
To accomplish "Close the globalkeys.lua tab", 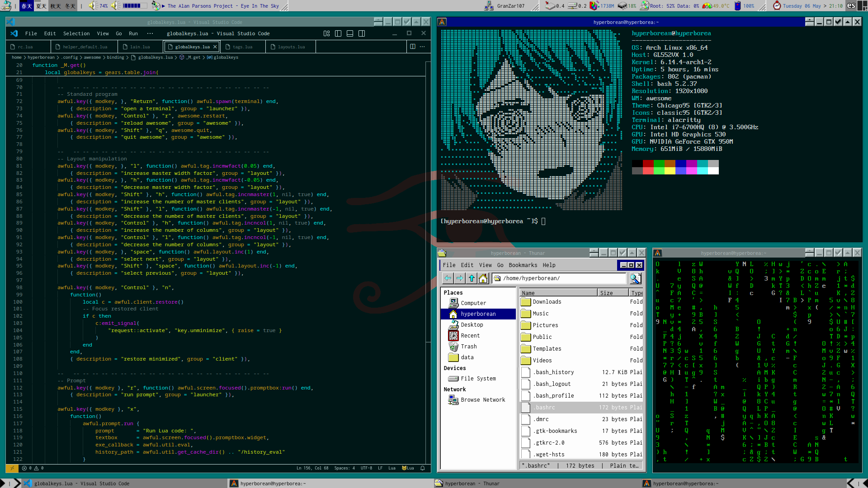I will pos(215,47).
